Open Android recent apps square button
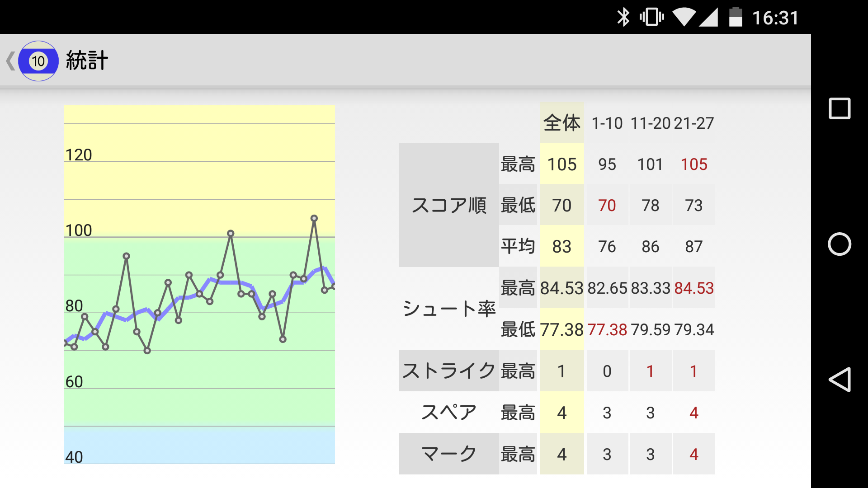 (x=840, y=108)
